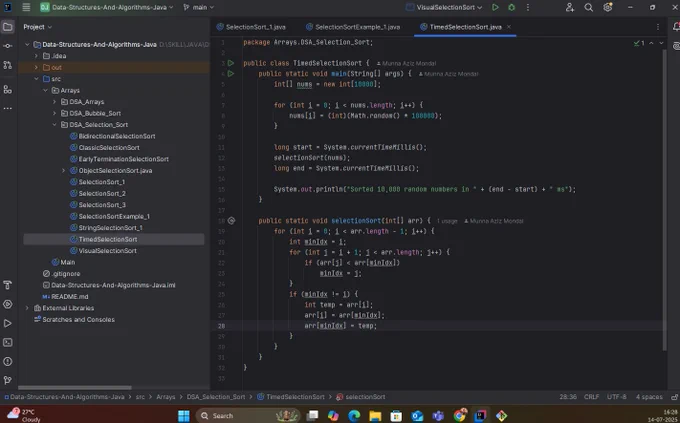Click the '4 spaces' indent widget
This screenshot has width=680, height=423.
[x=649, y=397]
